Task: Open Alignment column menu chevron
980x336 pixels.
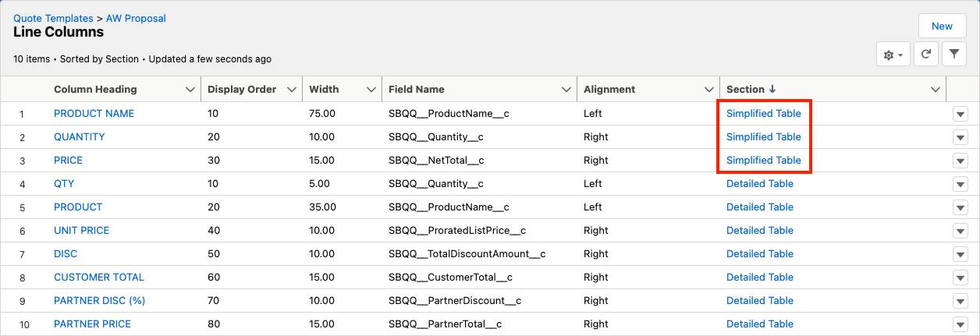Action: click(x=708, y=90)
